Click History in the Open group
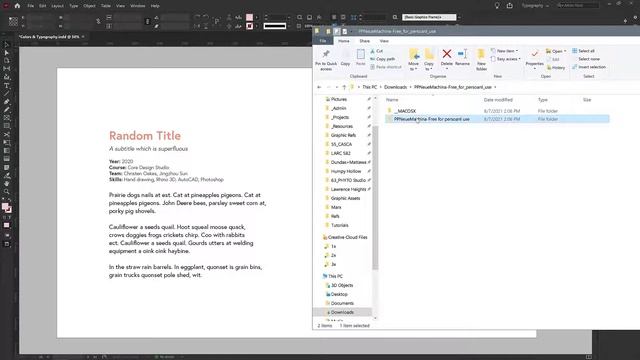Screen dimensions: 640x360 pyautogui.click(x=556, y=67)
